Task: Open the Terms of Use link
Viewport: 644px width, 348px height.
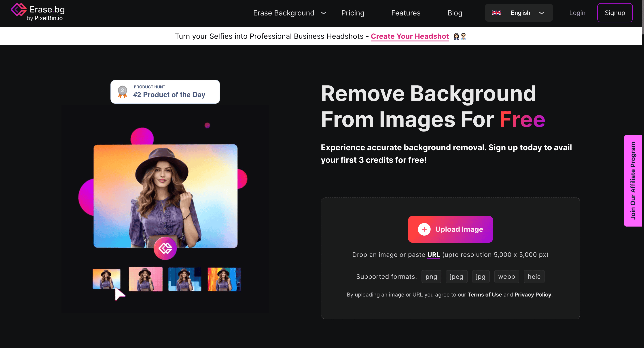Action: click(485, 295)
